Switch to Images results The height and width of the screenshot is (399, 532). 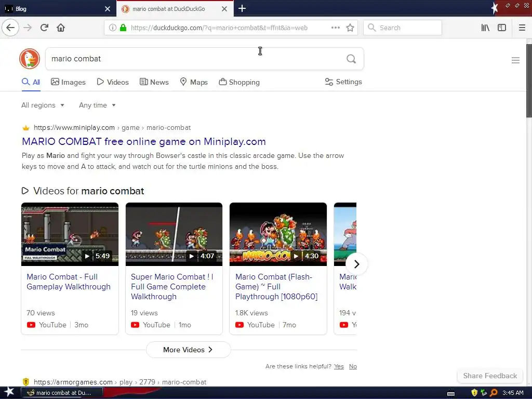68,82
